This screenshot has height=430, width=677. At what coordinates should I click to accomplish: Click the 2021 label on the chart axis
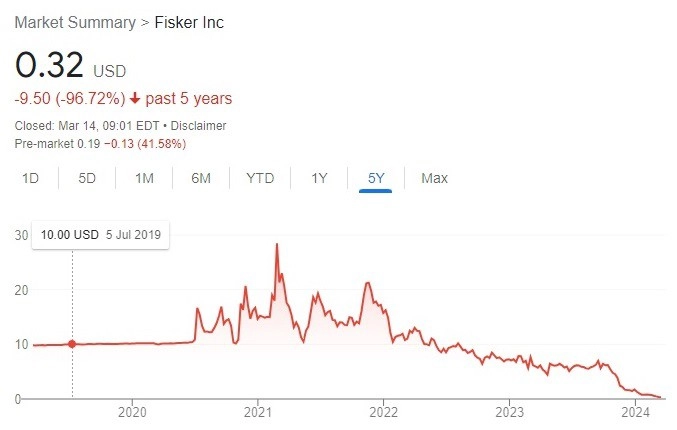[x=258, y=412]
